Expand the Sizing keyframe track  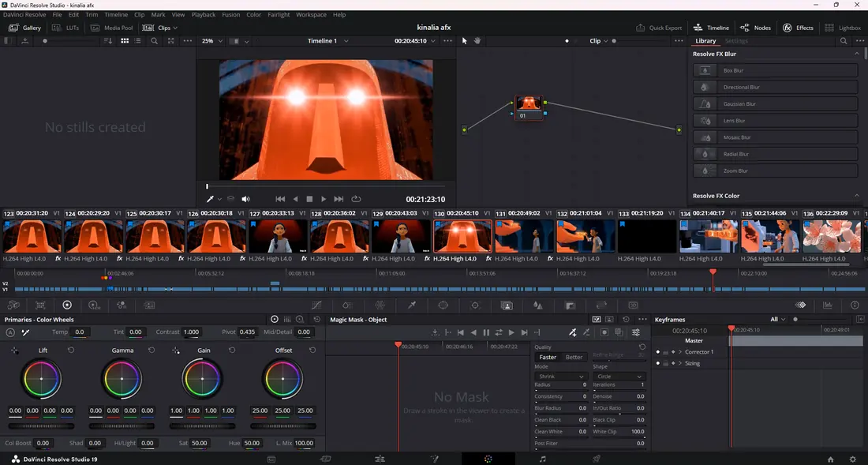point(680,364)
